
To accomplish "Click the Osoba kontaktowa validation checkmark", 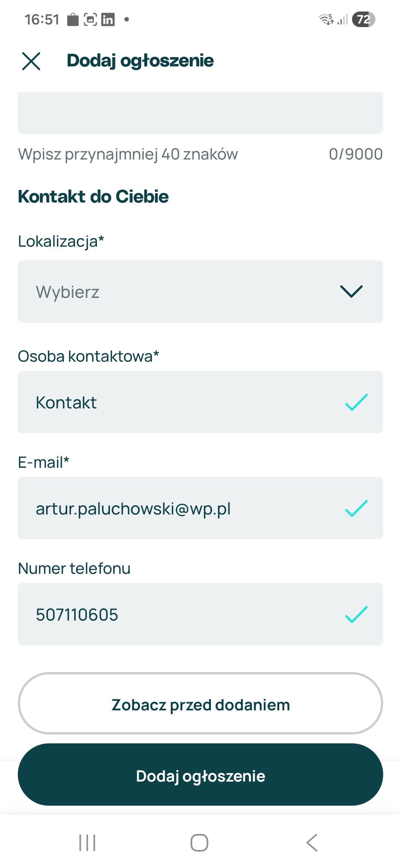I will click(x=356, y=402).
